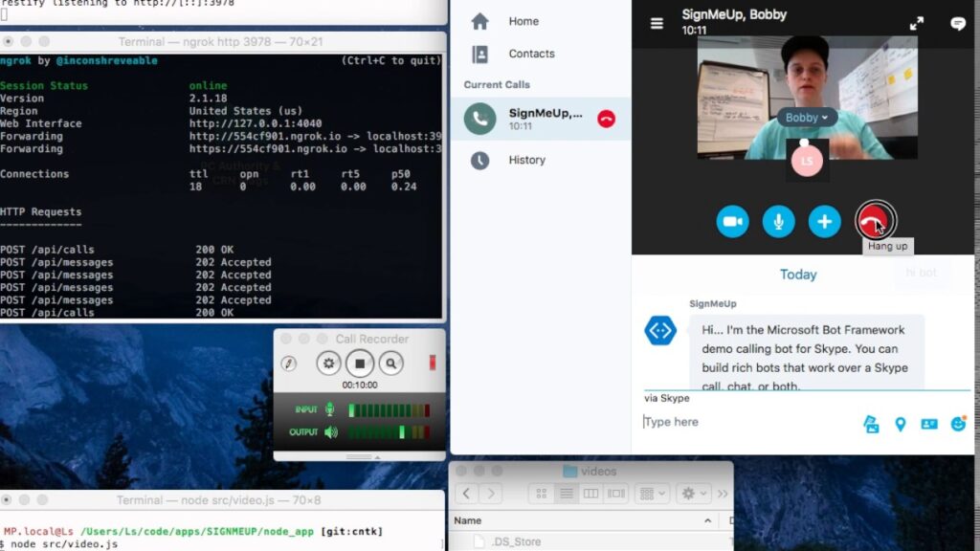Click the SignMeUp bot avatar in chat
Image resolution: width=980 pixels, height=551 pixels.
point(660,330)
